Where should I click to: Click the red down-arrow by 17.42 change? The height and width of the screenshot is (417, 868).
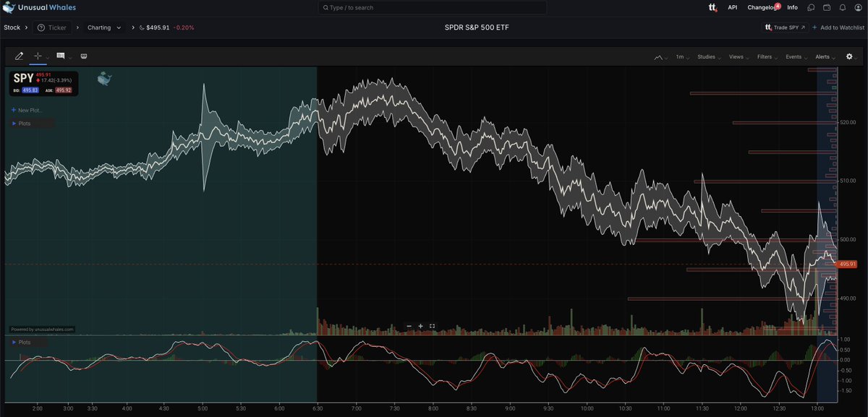point(38,80)
